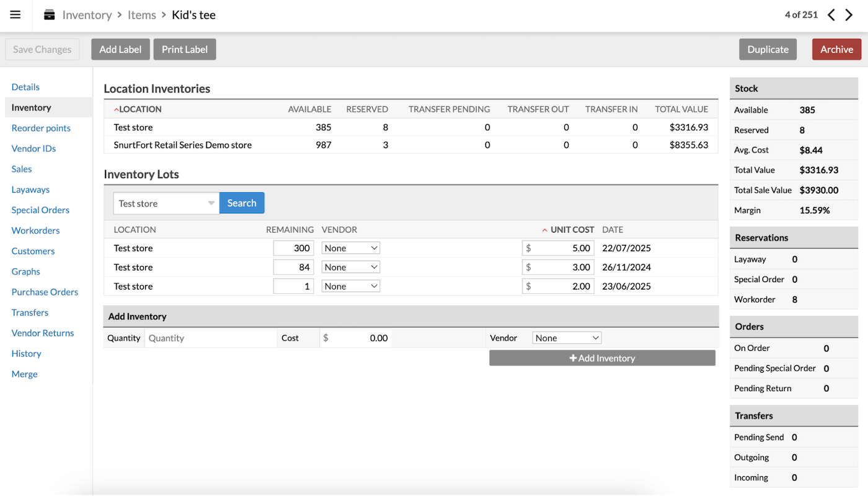Click the Add Inventory button
The height and width of the screenshot is (496, 868).
[602, 358]
